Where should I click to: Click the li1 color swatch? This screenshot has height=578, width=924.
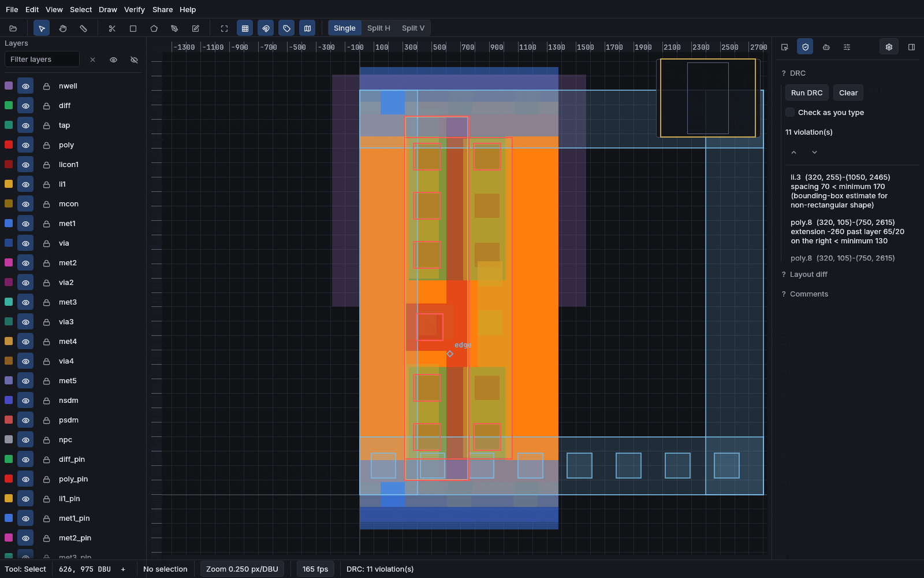click(x=9, y=184)
